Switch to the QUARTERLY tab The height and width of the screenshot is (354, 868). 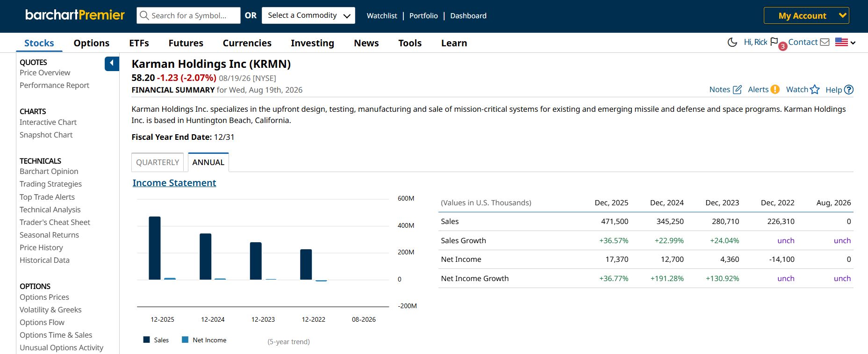pyautogui.click(x=158, y=162)
